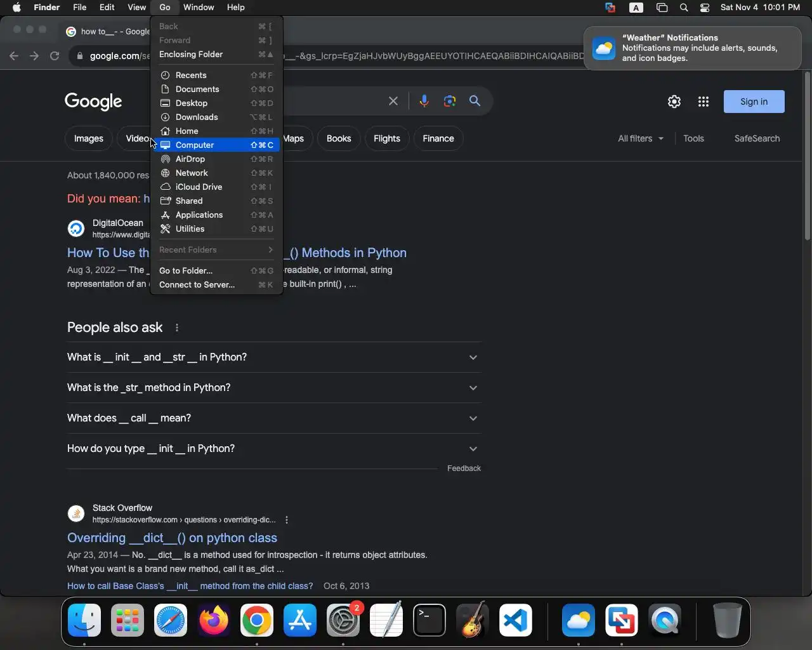The height and width of the screenshot is (650, 812).
Task: Open more options beside People also ask
Action: coord(177,328)
